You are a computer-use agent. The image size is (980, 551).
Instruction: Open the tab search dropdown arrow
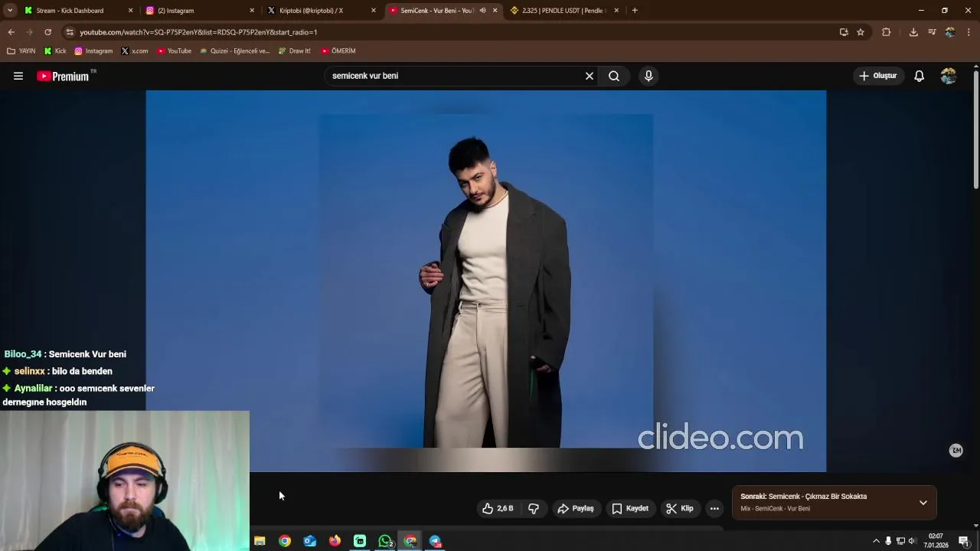pyautogui.click(x=10, y=11)
